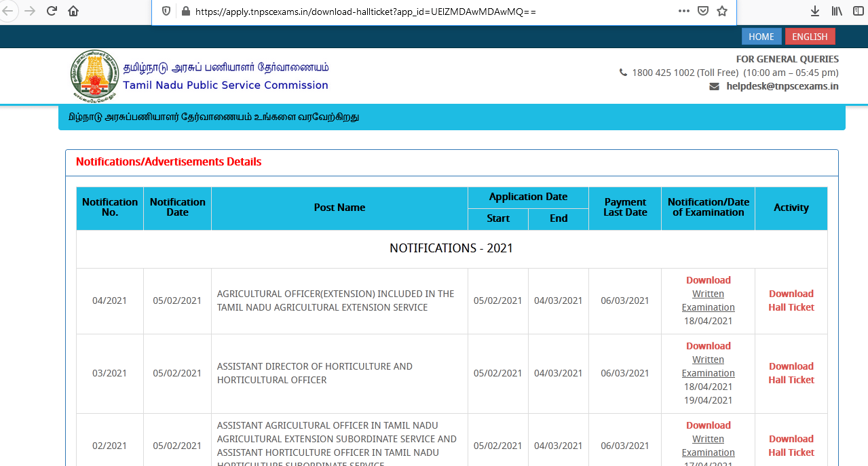868x466 pixels.
Task: Go to HOME from the top menu
Action: 761,37
